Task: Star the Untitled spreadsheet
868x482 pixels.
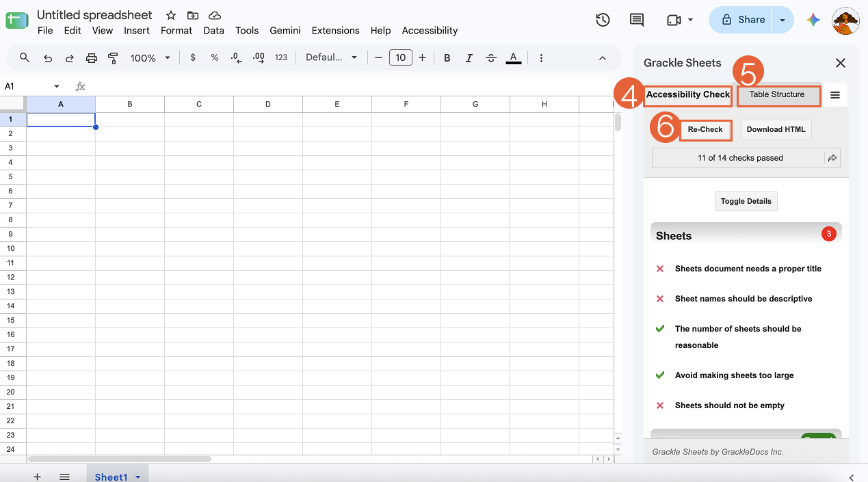Action: 171,15
